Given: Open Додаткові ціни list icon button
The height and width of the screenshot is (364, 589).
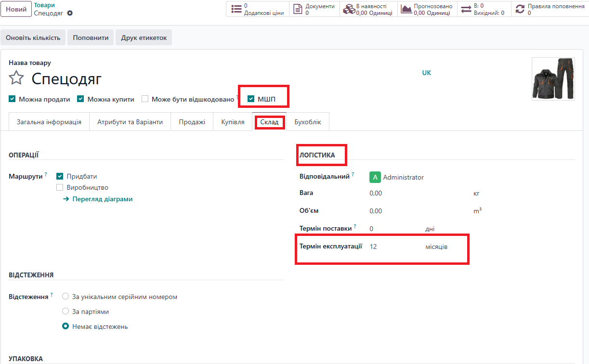Looking at the screenshot, I should [x=236, y=9].
